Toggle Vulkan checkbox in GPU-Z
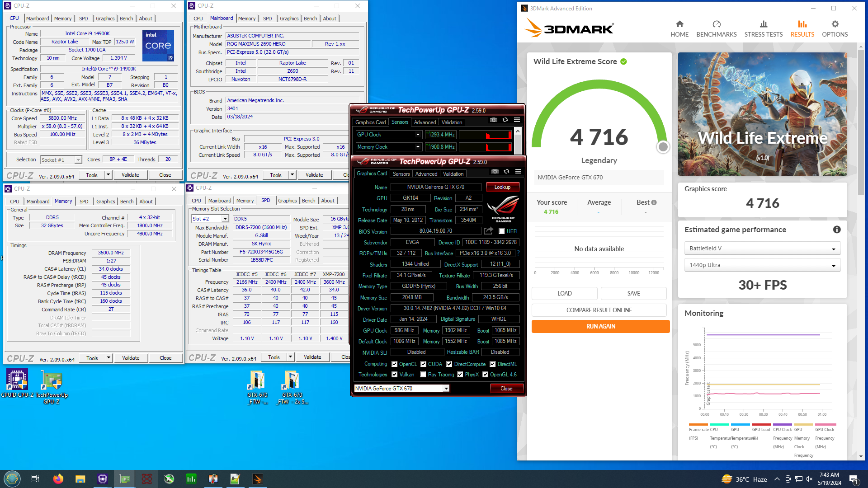 395,375
